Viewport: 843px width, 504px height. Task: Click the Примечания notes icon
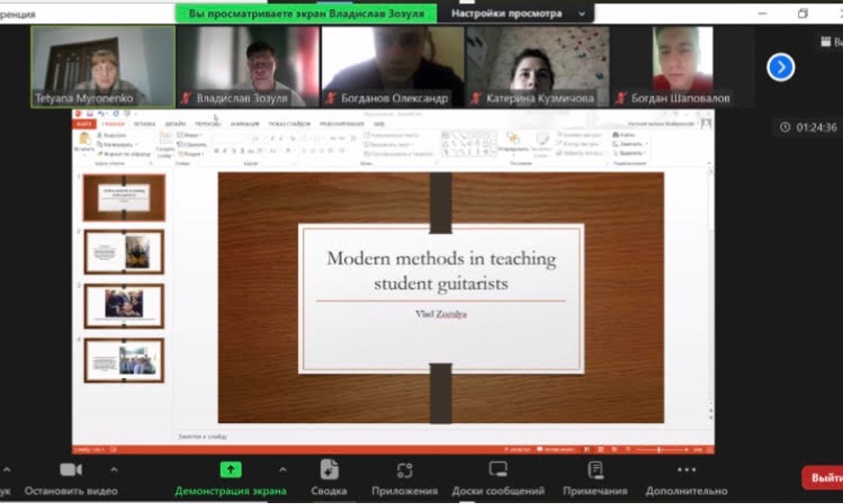tap(594, 470)
